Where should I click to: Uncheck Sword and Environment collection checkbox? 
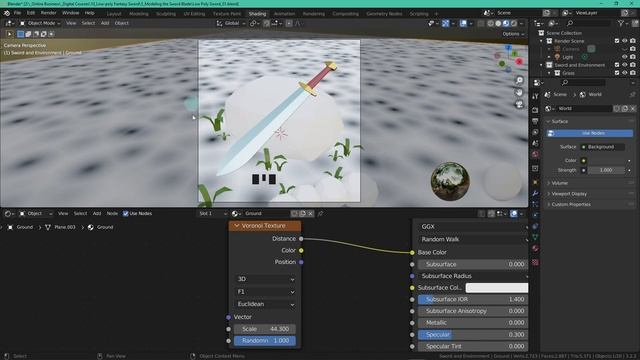[x=617, y=65]
